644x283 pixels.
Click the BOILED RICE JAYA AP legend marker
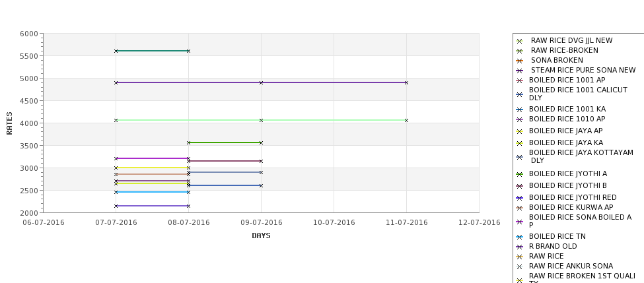519,131
